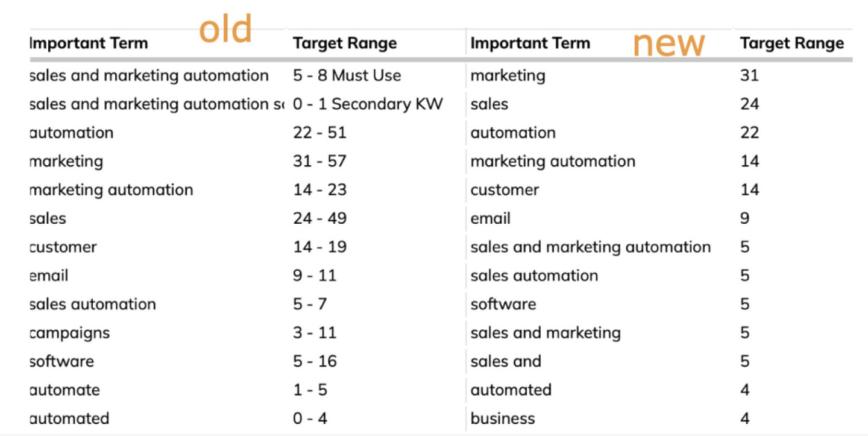Click the right table's Target Range header
The image size is (868, 436).
(x=791, y=43)
